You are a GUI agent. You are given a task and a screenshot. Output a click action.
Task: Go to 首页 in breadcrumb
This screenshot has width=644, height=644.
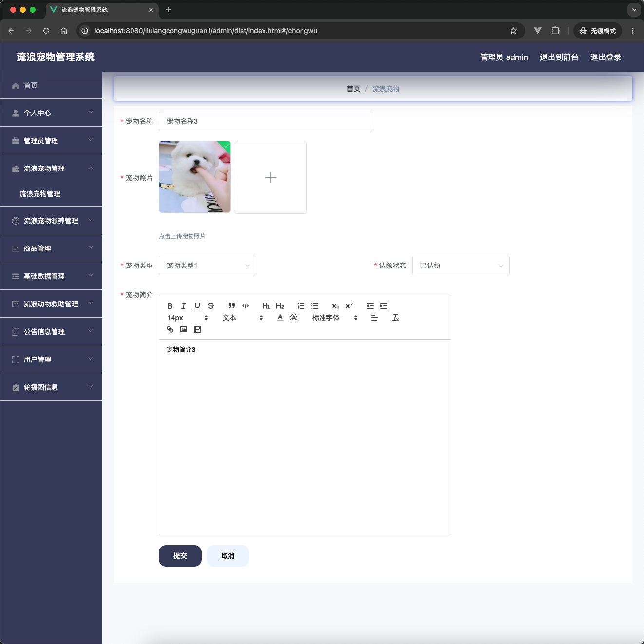[353, 89]
